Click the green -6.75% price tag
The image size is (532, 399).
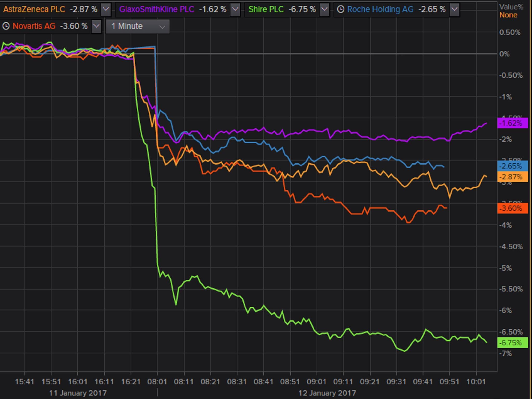512,343
